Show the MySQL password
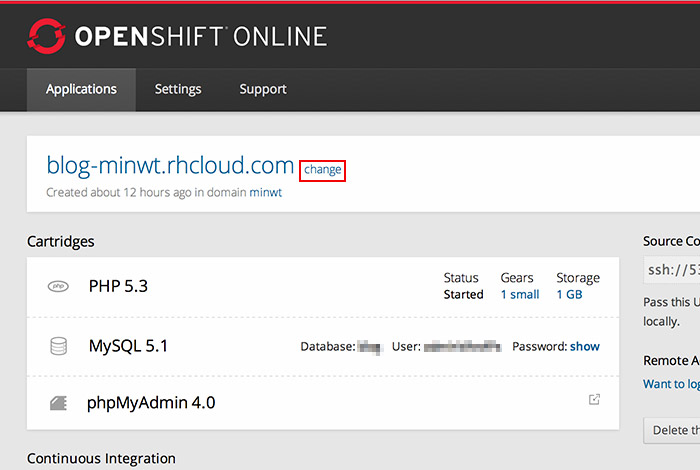700x470 pixels. click(x=585, y=346)
